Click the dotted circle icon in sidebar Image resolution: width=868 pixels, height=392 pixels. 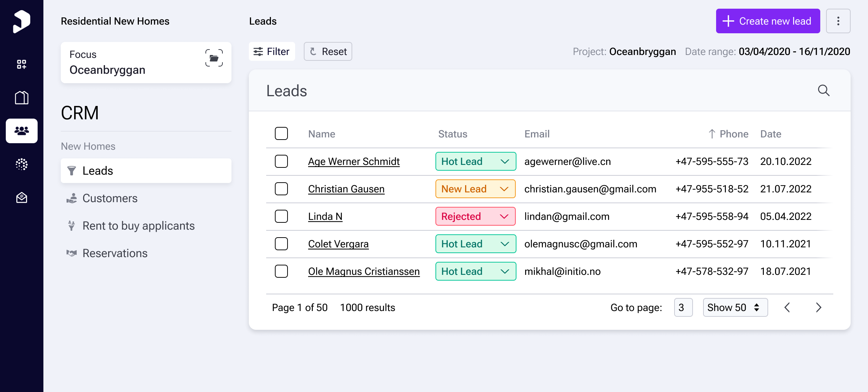point(22,164)
